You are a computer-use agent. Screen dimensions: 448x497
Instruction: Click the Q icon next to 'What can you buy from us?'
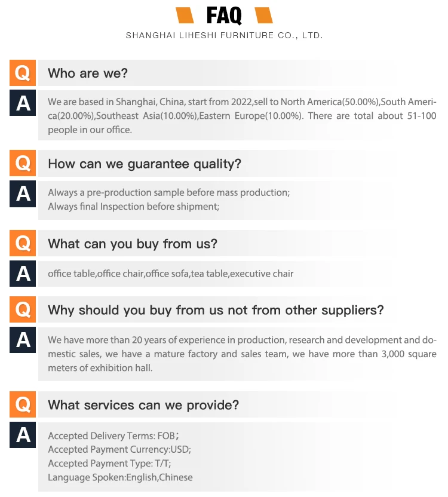[23, 243]
